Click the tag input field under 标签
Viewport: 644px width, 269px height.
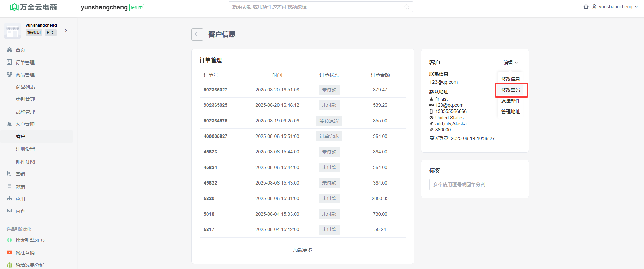(474, 185)
